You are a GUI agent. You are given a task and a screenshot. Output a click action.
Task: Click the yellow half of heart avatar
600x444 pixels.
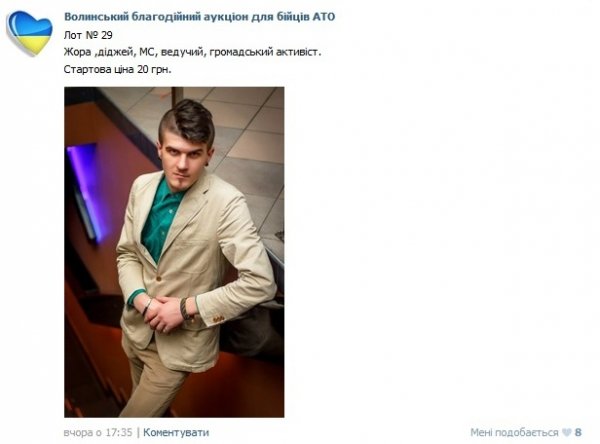(34, 44)
